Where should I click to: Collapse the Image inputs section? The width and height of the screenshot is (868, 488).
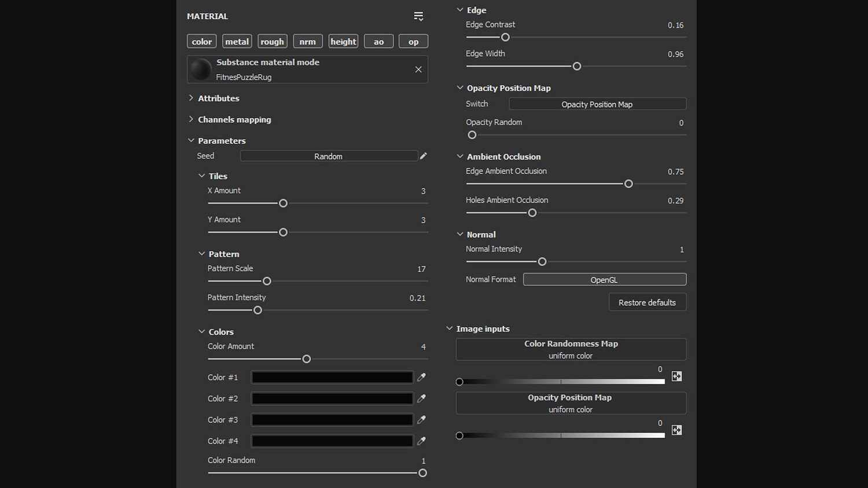[x=450, y=328]
